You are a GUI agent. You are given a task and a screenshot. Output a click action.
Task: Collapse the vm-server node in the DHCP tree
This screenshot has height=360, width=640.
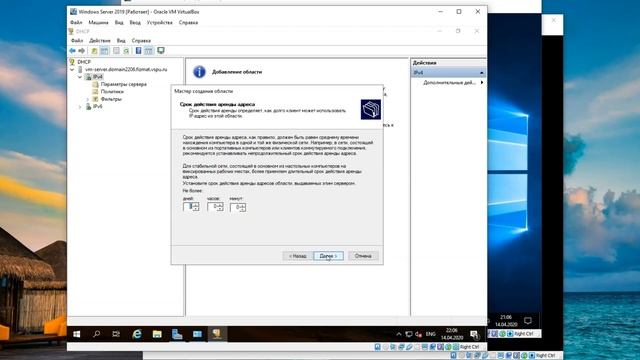click(73, 70)
